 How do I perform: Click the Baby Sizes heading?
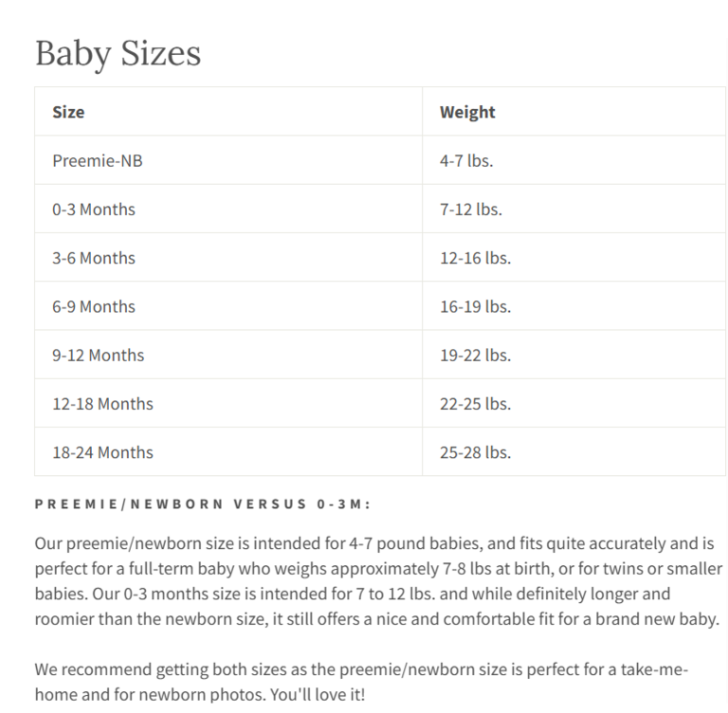[118, 52]
